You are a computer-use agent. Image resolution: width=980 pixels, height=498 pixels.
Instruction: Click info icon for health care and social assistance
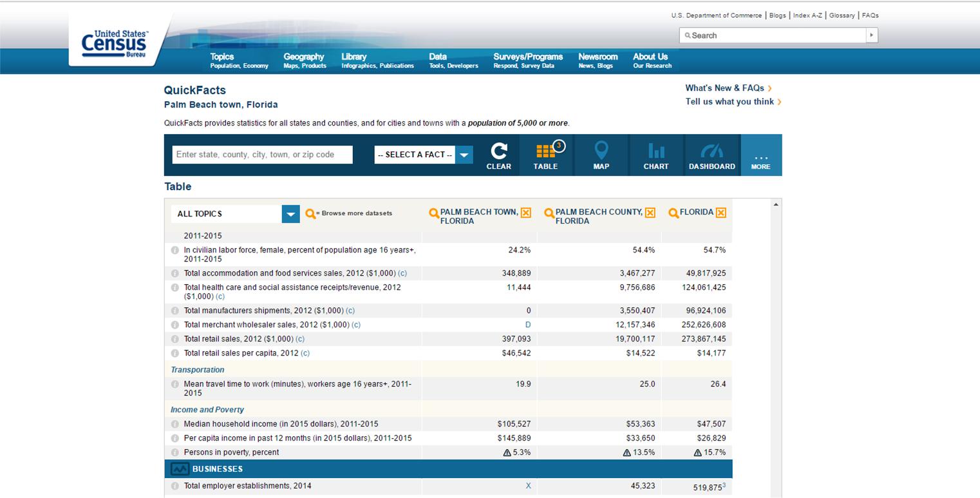[x=174, y=287]
